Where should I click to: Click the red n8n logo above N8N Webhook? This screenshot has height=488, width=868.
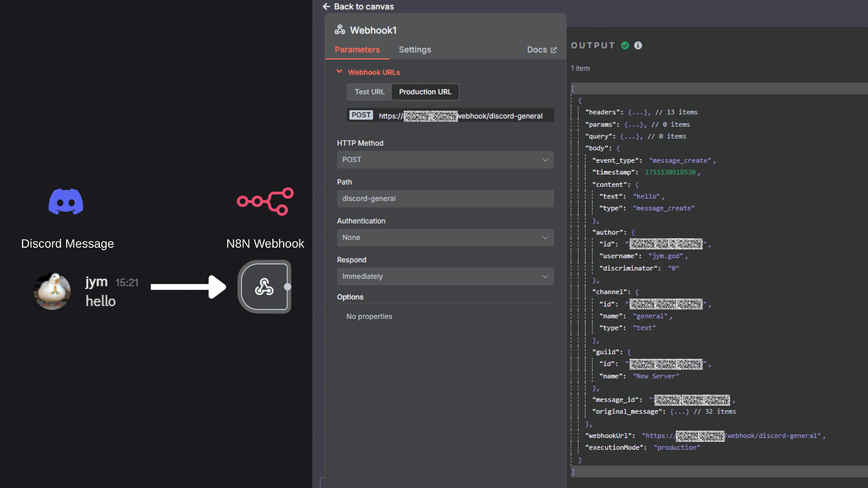click(265, 201)
